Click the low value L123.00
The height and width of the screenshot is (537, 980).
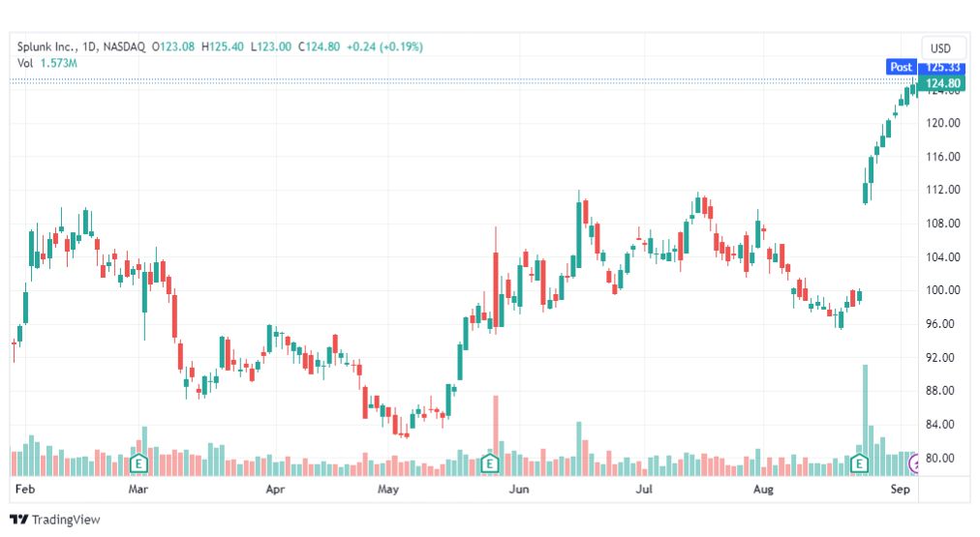[x=270, y=46]
